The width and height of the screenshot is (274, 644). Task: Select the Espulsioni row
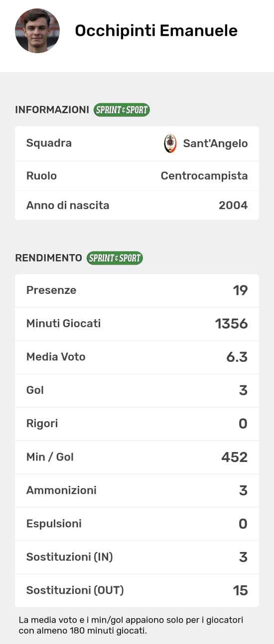point(137,524)
